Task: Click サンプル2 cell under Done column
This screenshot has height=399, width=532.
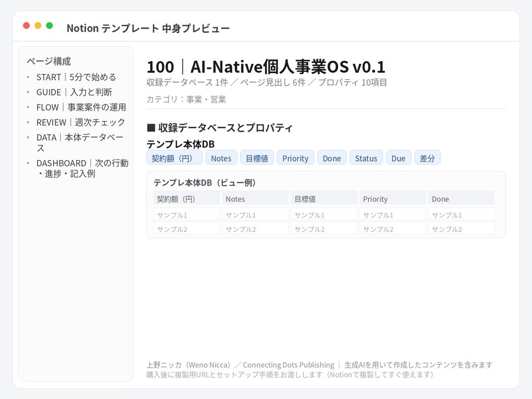Action: [x=461, y=229]
